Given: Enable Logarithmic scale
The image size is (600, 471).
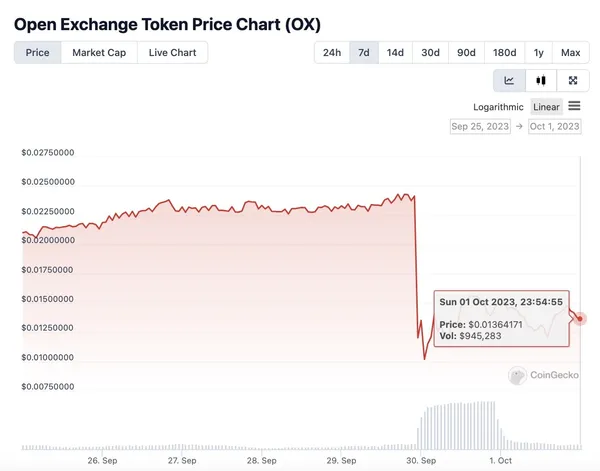Looking at the screenshot, I should coord(498,107).
